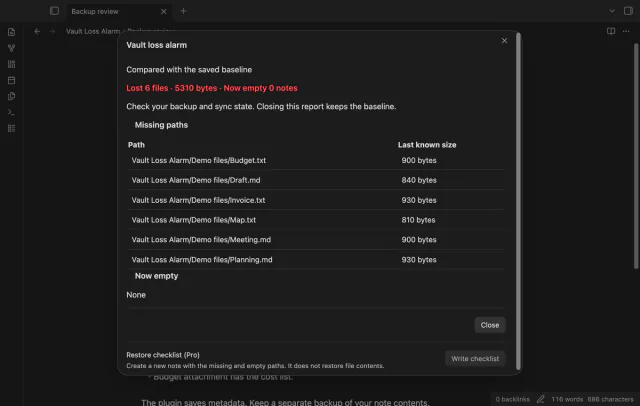Navigate back with the left arrow
Image resolution: width=640 pixels, height=406 pixels.
pos(37,31)
